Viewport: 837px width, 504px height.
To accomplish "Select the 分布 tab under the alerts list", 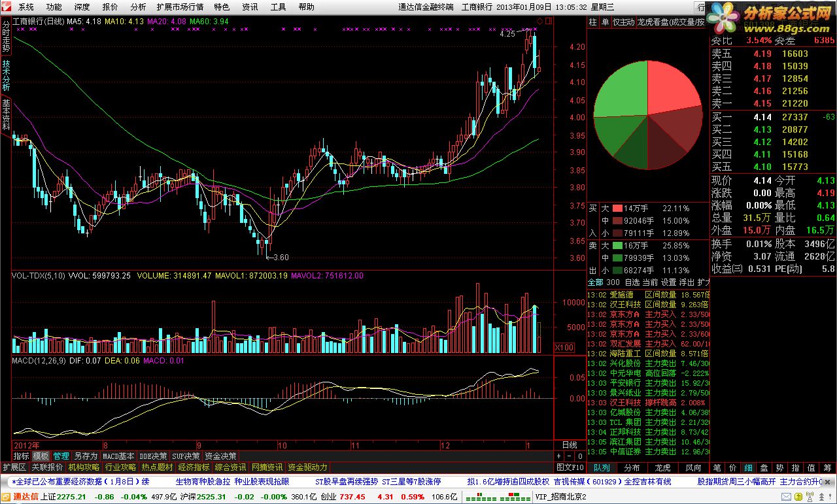I will (x=632, y=467).
